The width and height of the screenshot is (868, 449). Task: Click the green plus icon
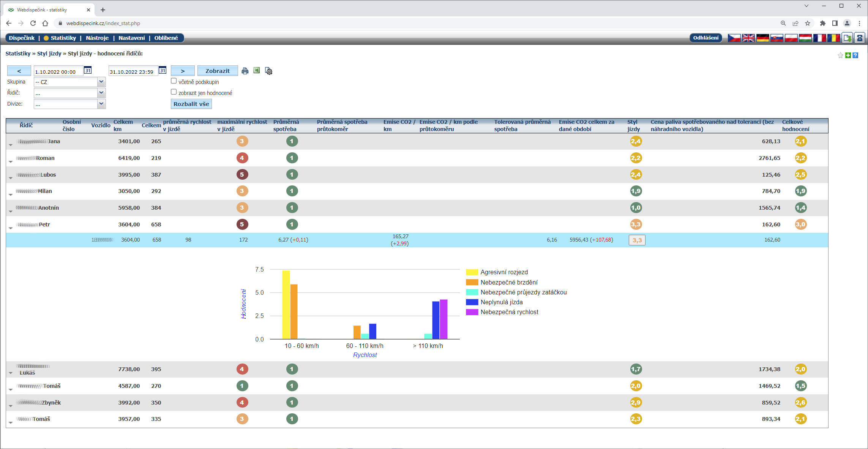[x=848, y=55]
